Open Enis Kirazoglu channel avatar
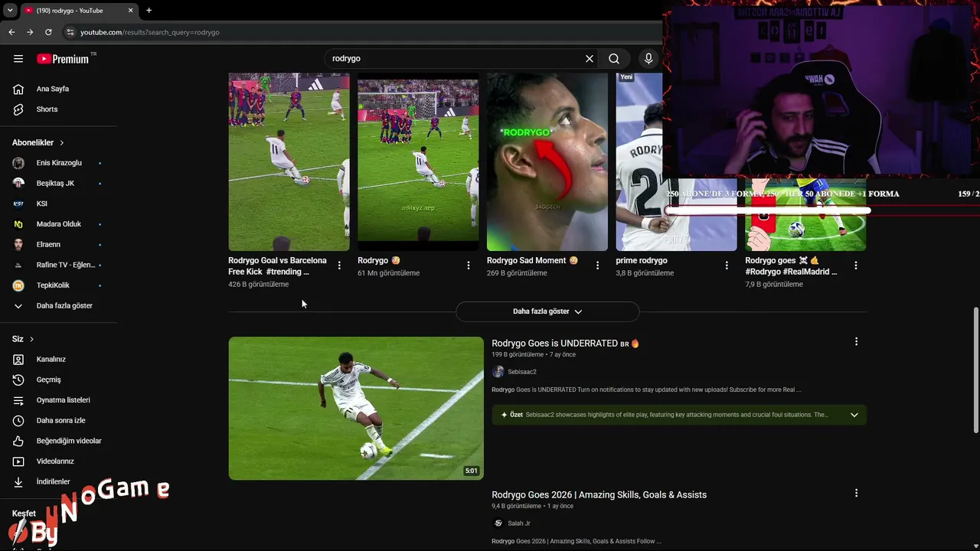The width and height of the screenshot is (980, 551). click(x=18, y=163)
